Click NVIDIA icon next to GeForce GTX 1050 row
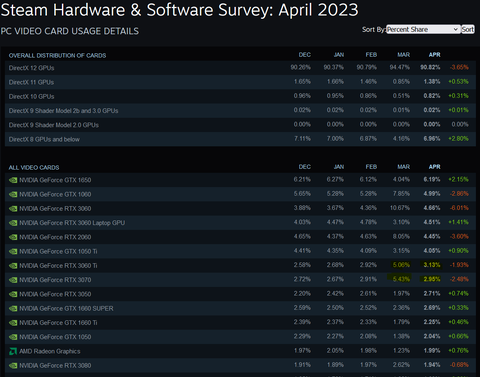Image resolution: width=480 pixels, height=377 pixels. point(13,337)
